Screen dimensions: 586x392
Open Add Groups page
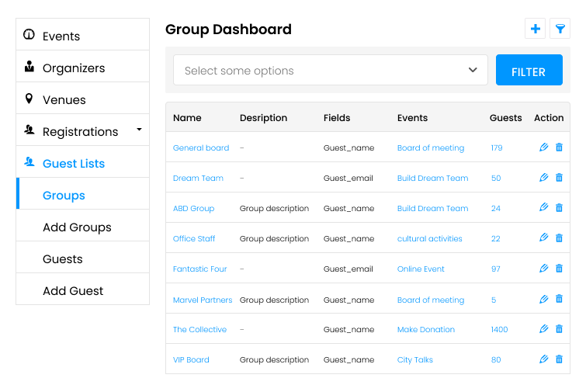point(82,225)
